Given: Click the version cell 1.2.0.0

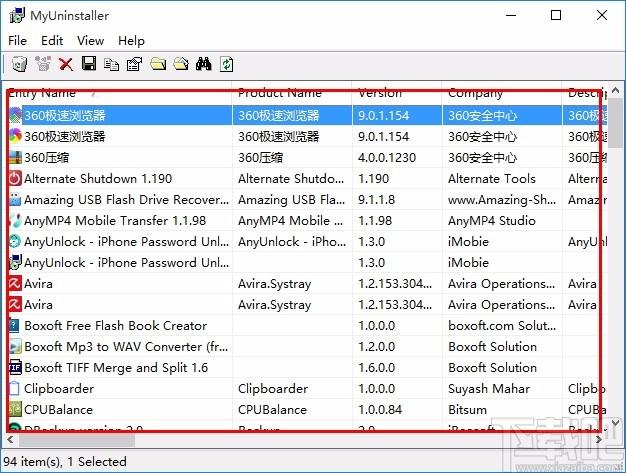Looking at the screenshot, I should (x=376, y=346).
